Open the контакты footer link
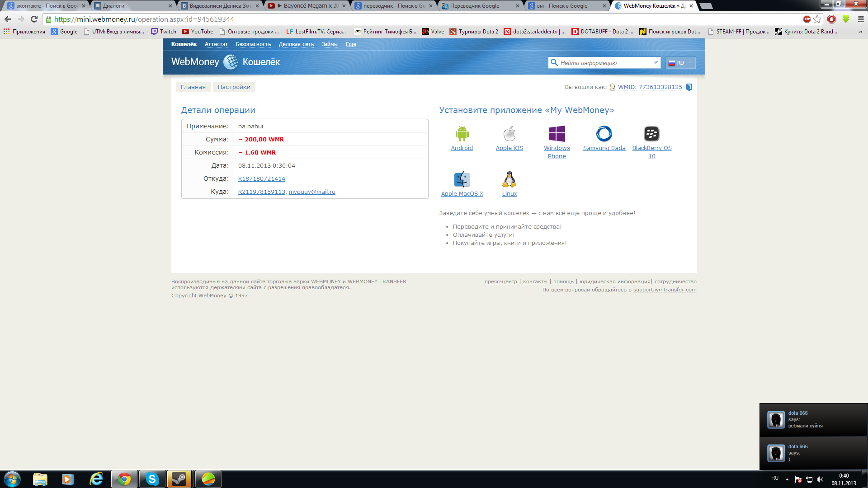 [535, 282]
